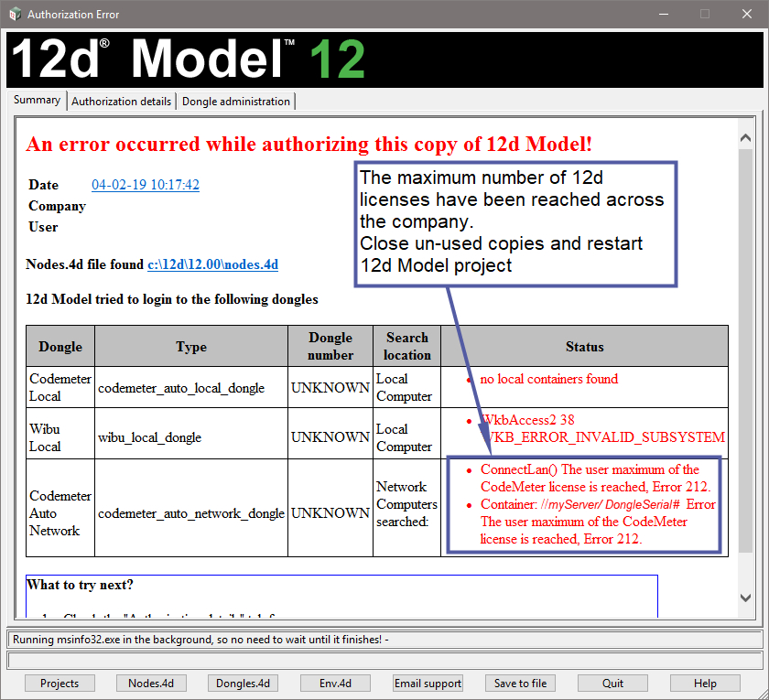Click the scrollbar up arrow

(x=745, y=138)
